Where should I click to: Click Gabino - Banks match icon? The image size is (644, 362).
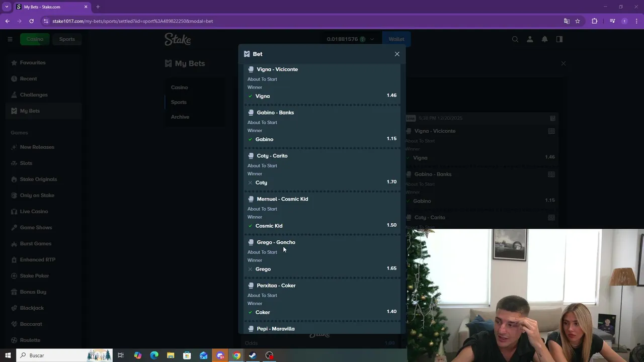tap(251, 113)
